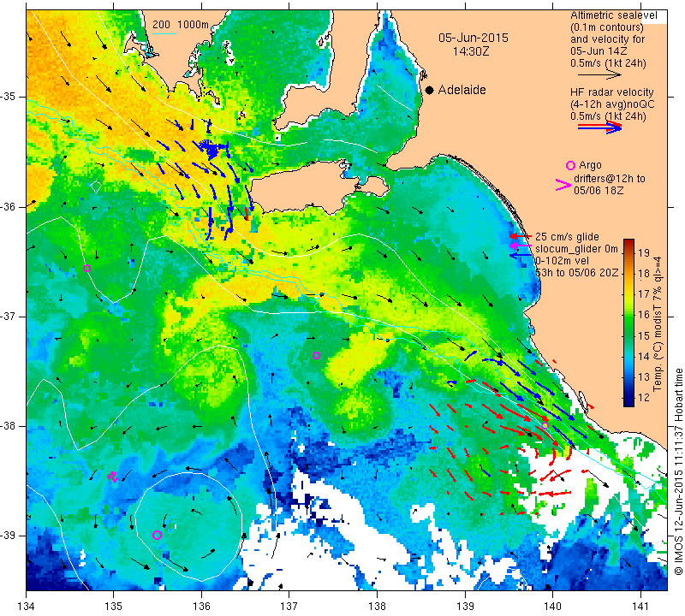Click '(4-12h avg)noQC' legend text

tap(612, 104)
